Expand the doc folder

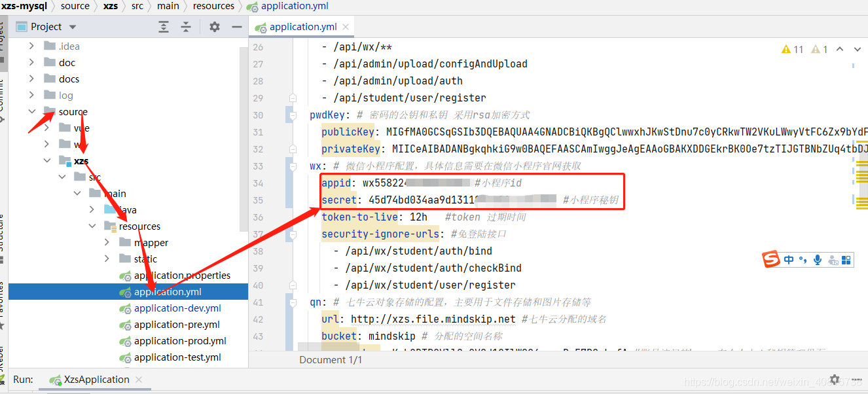[x=31, y=62]
